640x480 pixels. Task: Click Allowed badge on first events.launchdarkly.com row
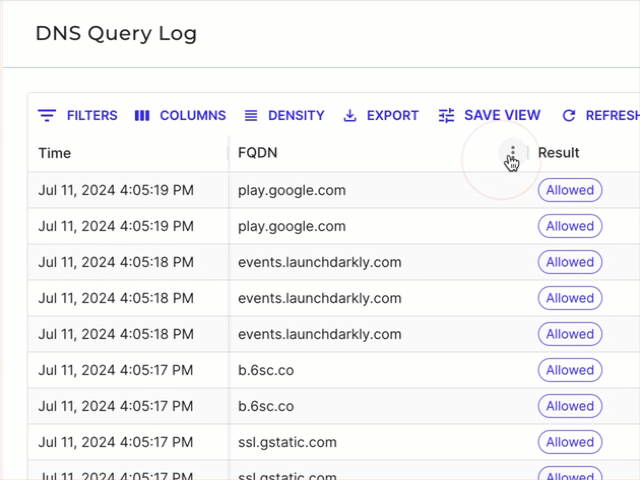[x=570, y=262]
